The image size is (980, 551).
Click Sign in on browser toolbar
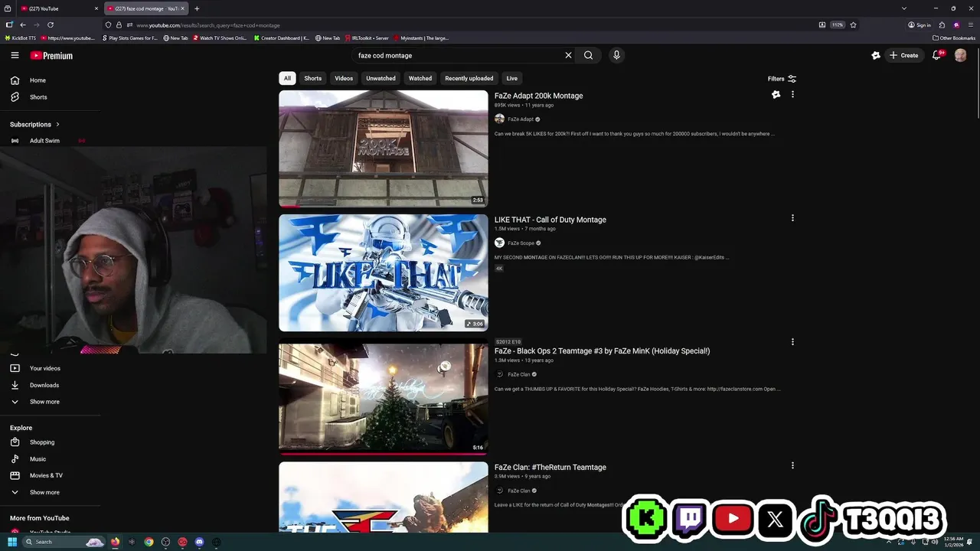920,24
